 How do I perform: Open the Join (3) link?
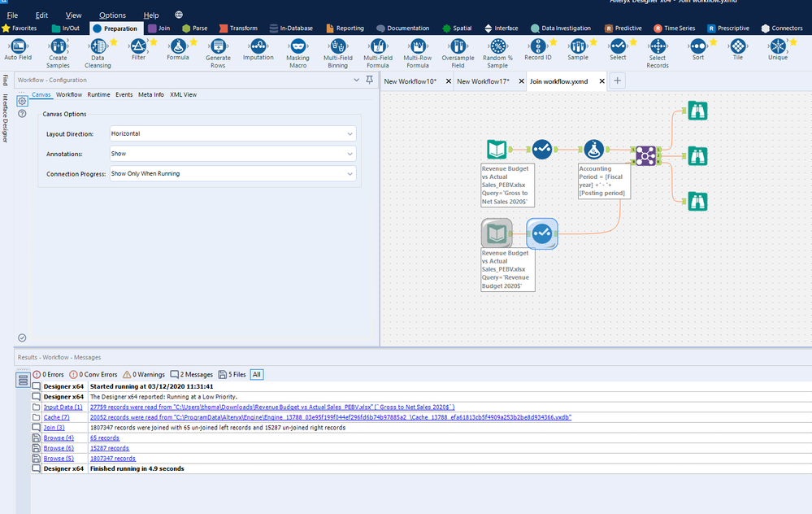pyautogui.click(x=54, y=428)
